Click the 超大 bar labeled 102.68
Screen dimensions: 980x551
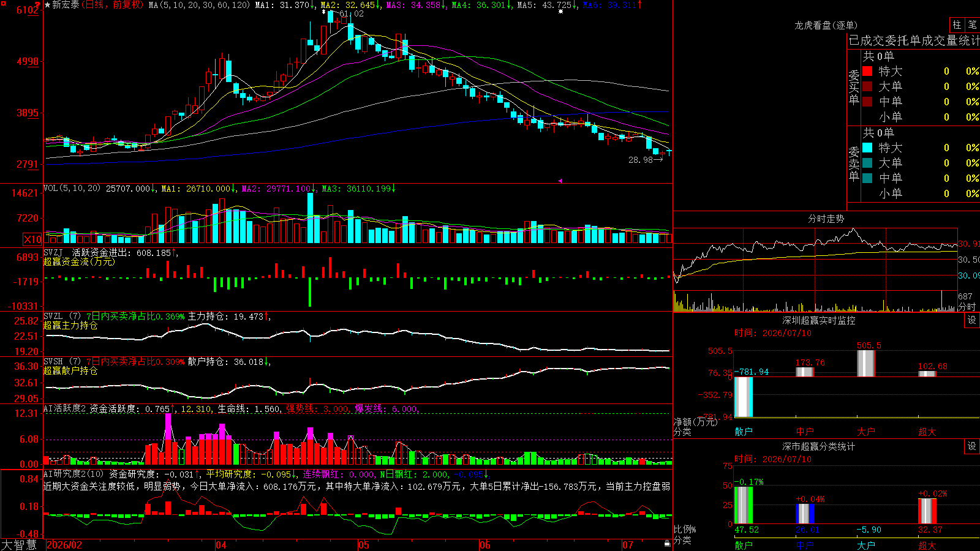click(927, 373)
